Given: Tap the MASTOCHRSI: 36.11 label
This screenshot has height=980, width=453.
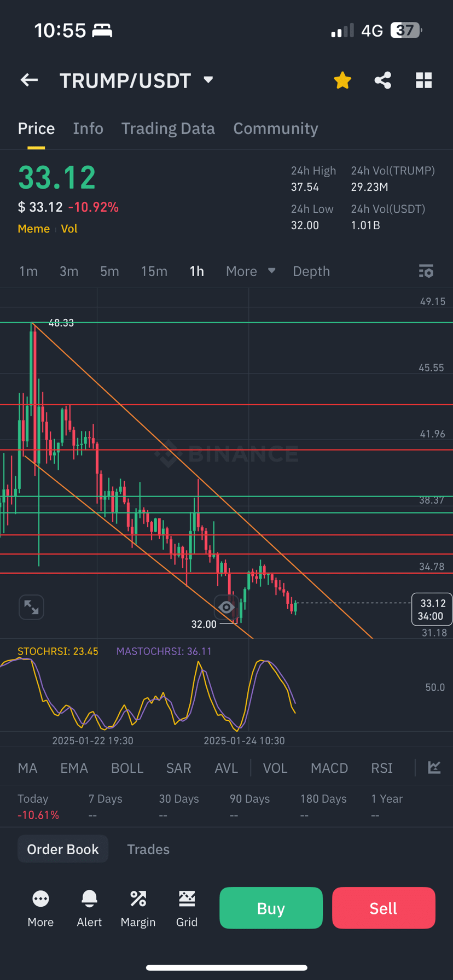Looking at the screenshot, I should pyautogui.click(x=164, y=651).
